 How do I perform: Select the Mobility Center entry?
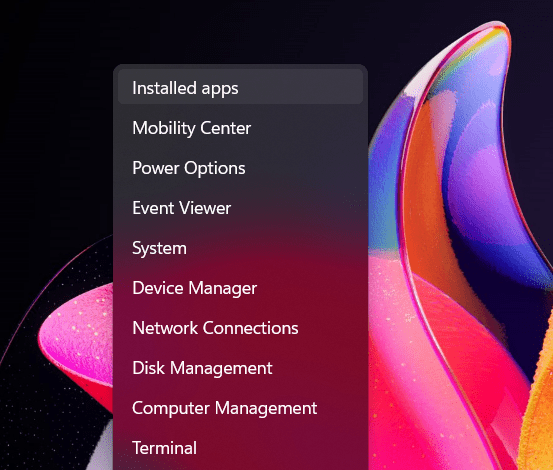[240, 127]
